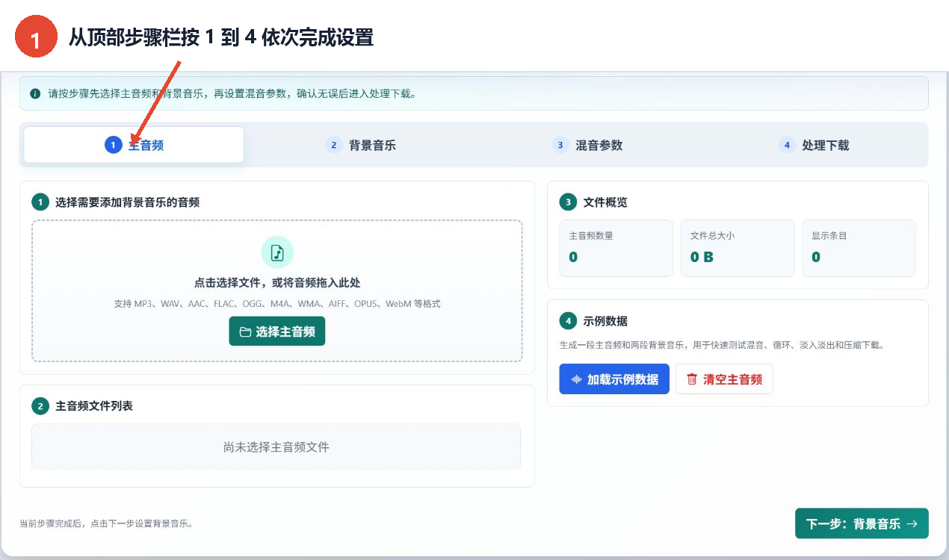Click the info icon in the hint banner
Screen dimensions: 949x560
35,94
